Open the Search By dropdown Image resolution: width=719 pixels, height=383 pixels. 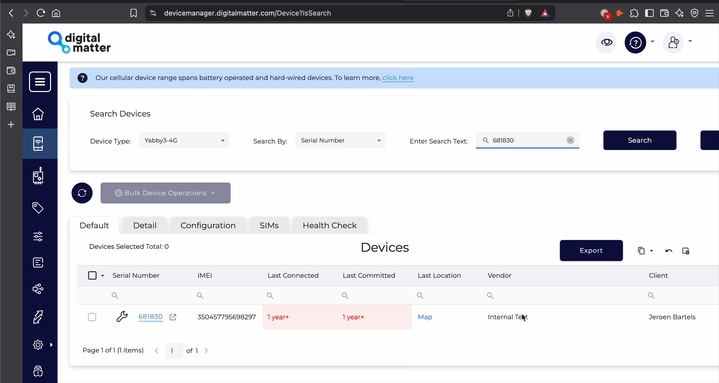pyautogui.click(x=340, y=140)
